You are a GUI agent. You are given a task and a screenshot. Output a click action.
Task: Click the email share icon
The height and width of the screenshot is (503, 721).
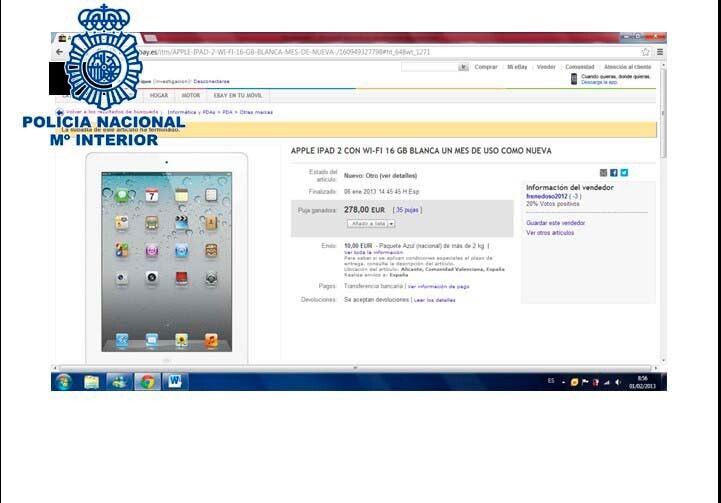(x=603, y=172)
